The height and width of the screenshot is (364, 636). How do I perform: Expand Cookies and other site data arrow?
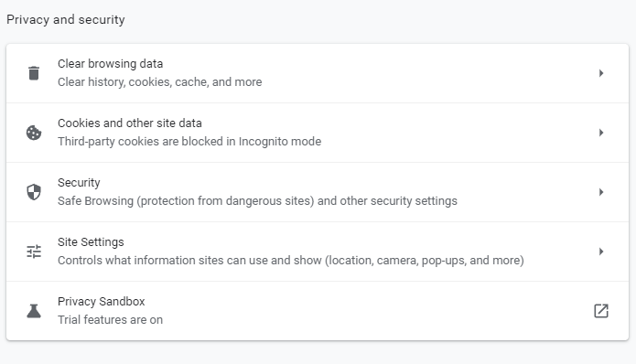601,133
